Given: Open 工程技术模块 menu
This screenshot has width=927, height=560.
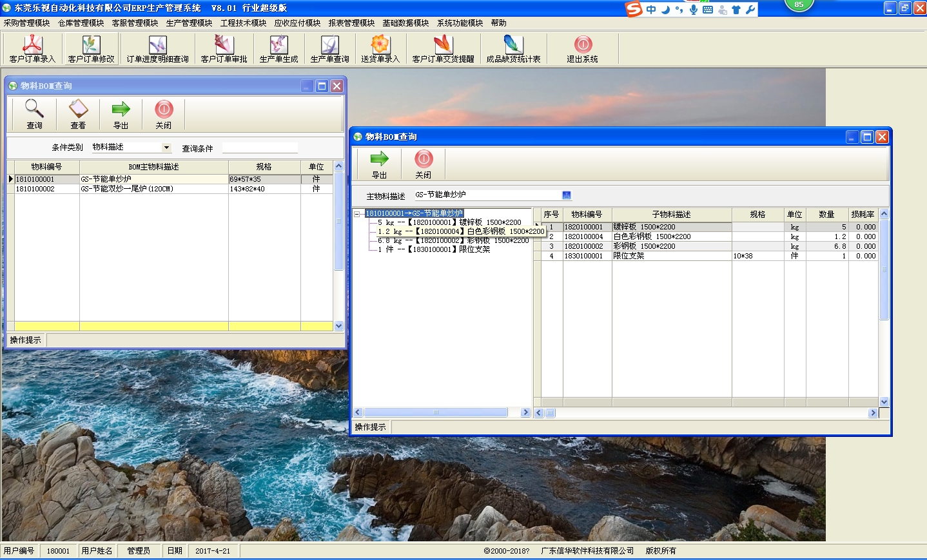Looking at the screenshot, I should (x=243, y=23).
